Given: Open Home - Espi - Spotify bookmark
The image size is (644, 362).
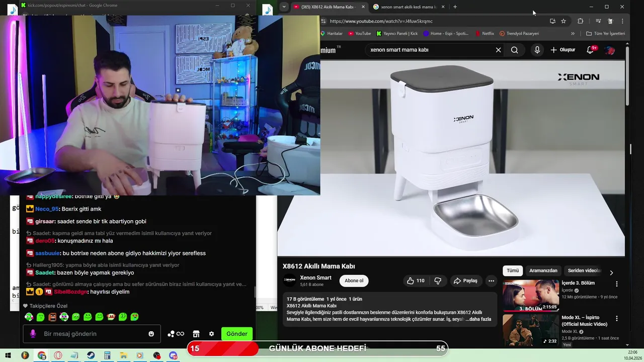Looking at the screenshot, I should (446, 34).
